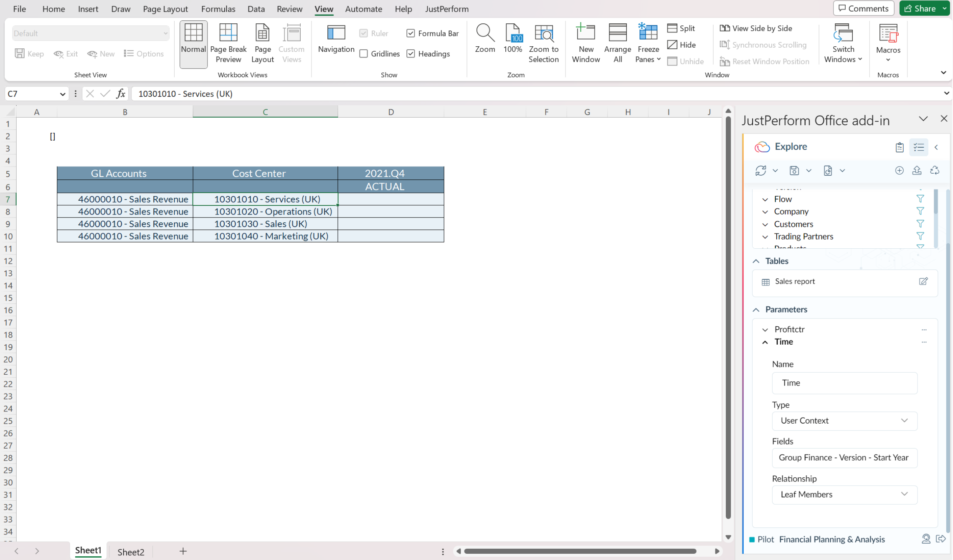Select the Sheet2 worksheet tab
The image size is (953, 560).
[130, 551]
